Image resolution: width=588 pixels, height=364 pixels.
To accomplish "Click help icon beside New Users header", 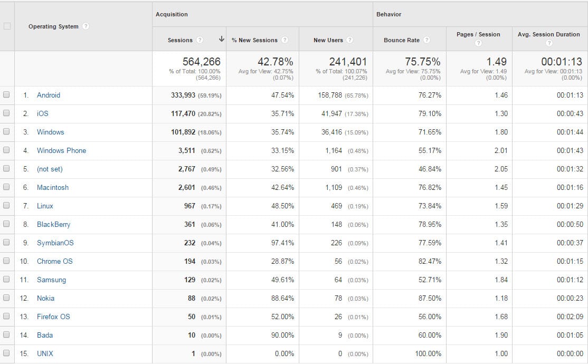I will point(349,40).
